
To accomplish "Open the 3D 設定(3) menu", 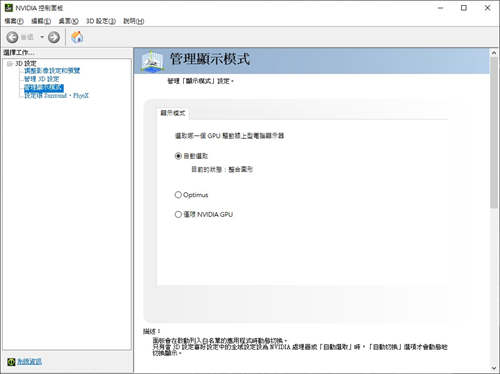I will tap(101, 21).
